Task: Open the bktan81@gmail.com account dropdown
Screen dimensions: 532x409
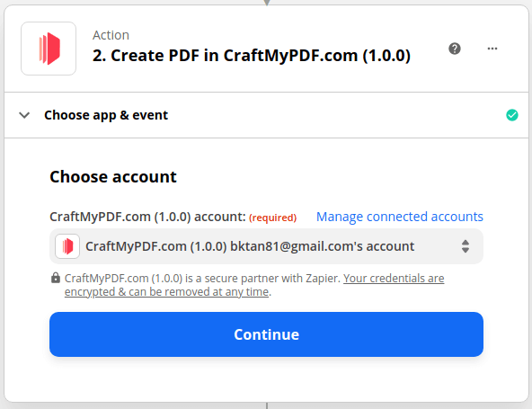Action: (266, 246)
